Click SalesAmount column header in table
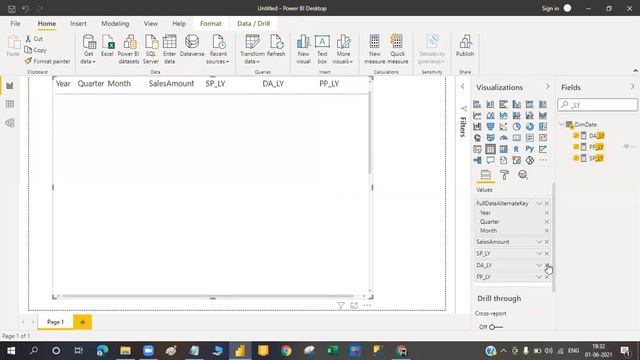This screenshot has height=360, width=640. pyautogui.click(x=171, y=84)
